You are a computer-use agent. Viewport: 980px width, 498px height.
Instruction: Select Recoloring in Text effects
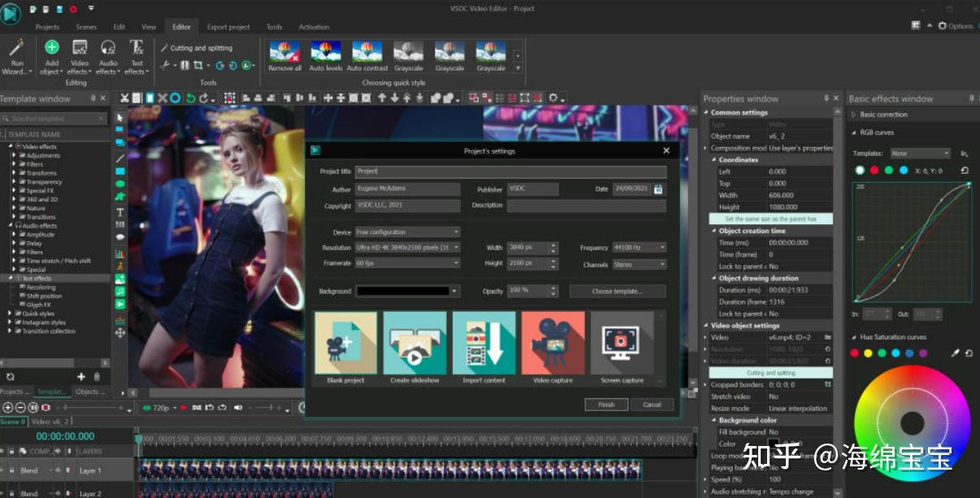click(41, 288)
